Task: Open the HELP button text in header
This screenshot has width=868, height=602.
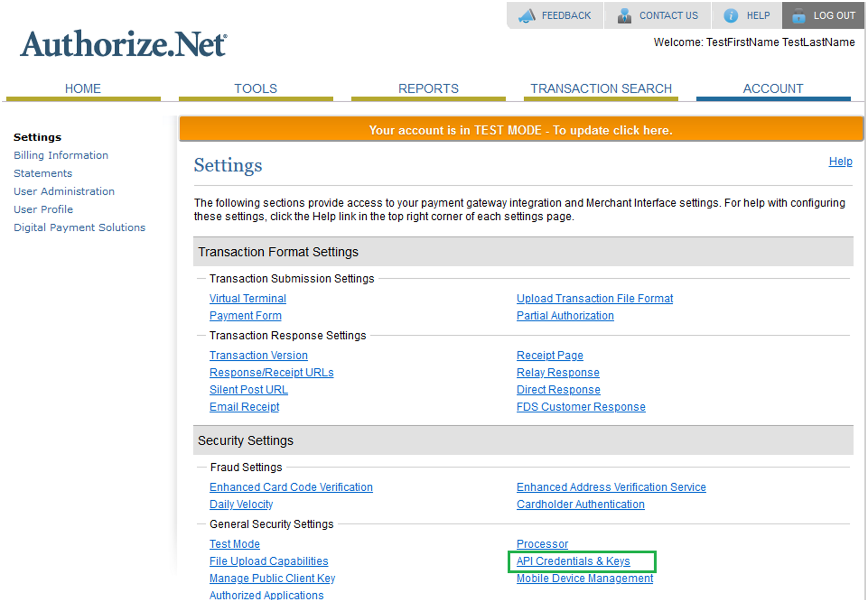Action: click(758, 16)
